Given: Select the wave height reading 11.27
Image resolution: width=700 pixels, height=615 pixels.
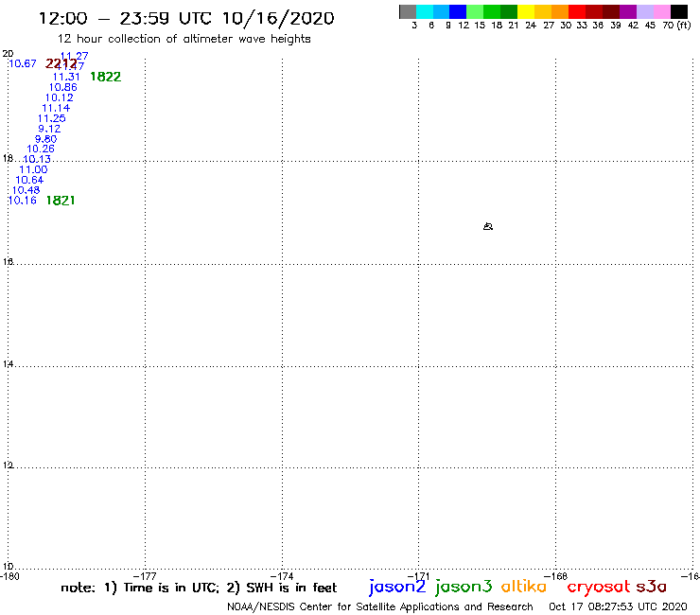Looking at the screenshot, I should tap(75, 56).
